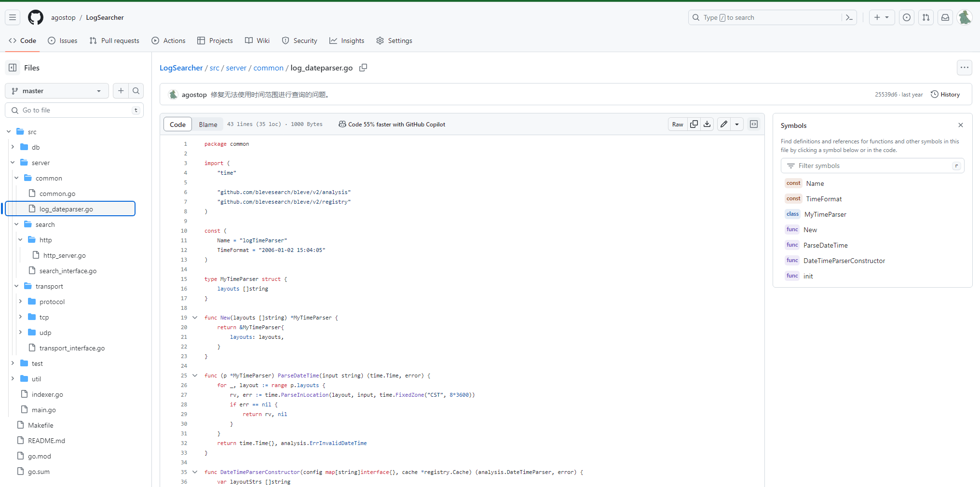The height and width of the screenshot is (487, 980).
Task: Open the user profile avatar menu
Action: (x=965, y=17)
